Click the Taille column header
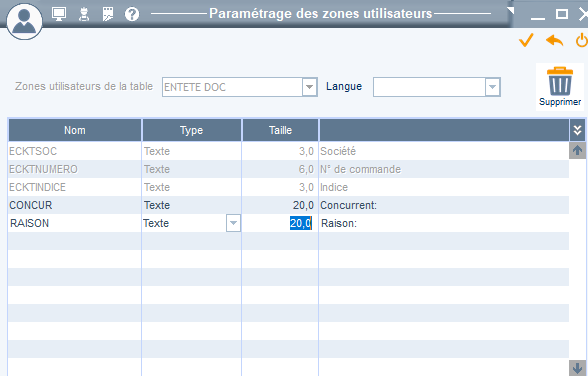 pyautogui.click(x=280, y=130)
